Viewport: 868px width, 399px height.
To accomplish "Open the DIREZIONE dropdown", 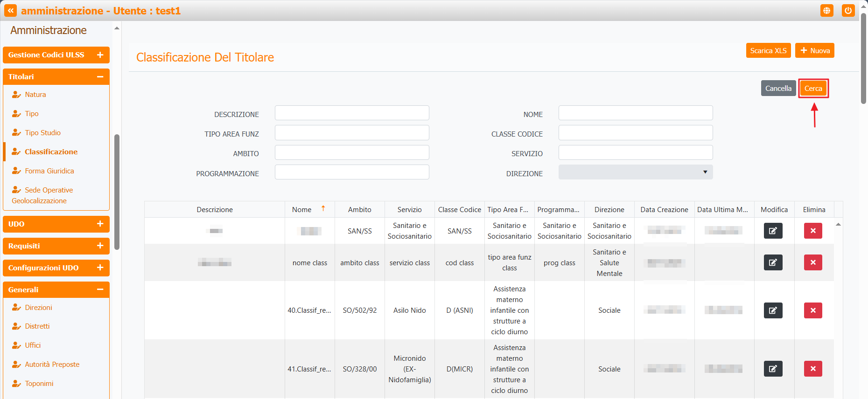I will tap(635, 172).
